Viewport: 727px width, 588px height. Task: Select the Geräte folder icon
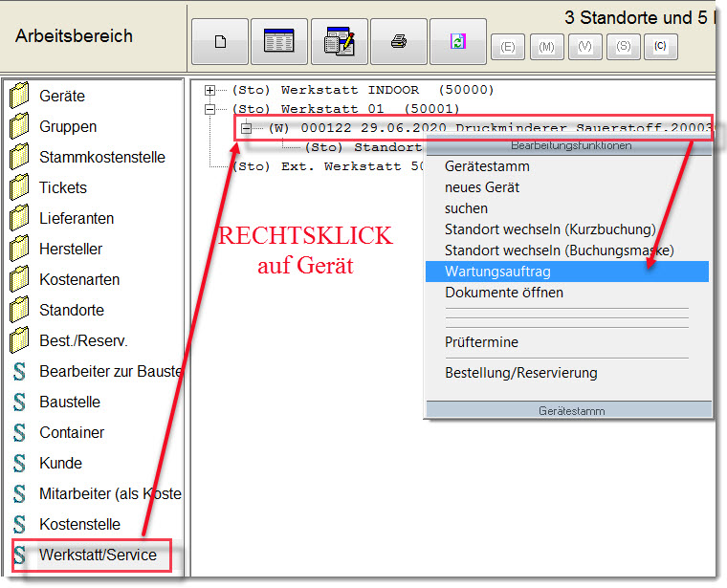[x=19, y=97]
